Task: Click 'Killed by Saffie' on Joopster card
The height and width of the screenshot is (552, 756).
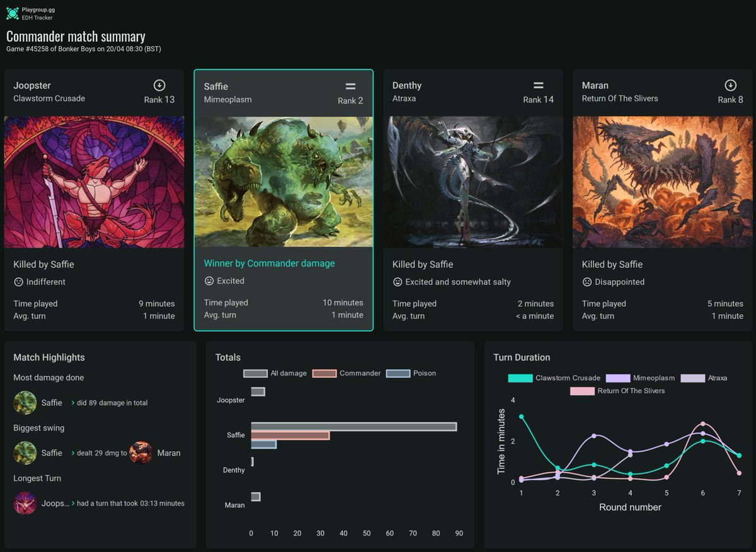Action: point(43,265)
